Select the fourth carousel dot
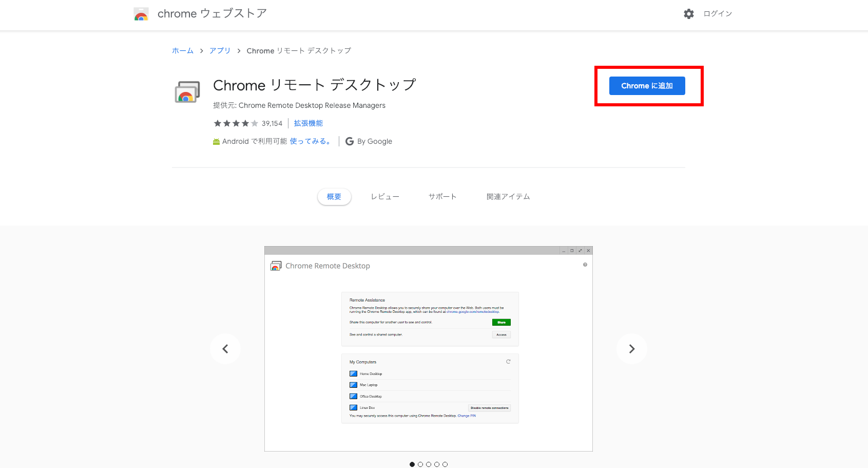This screenshot has width=868, height=468. (437, 464)
